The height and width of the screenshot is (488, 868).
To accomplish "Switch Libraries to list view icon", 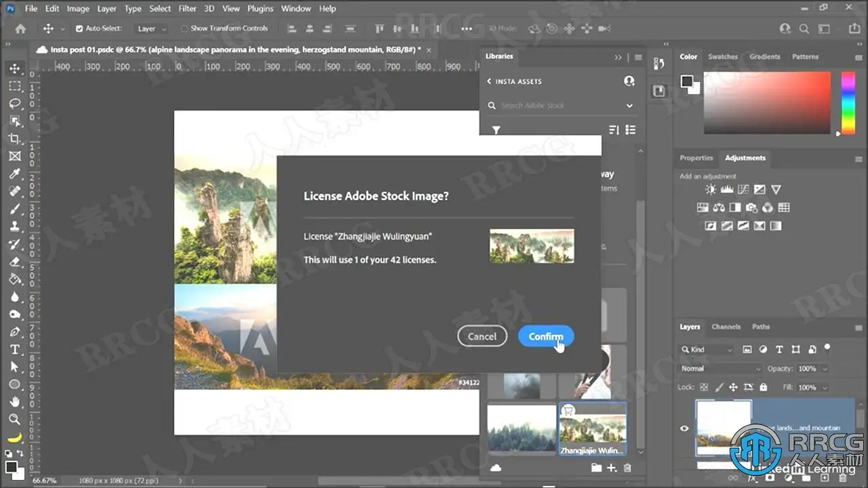I will coord(631,129).
